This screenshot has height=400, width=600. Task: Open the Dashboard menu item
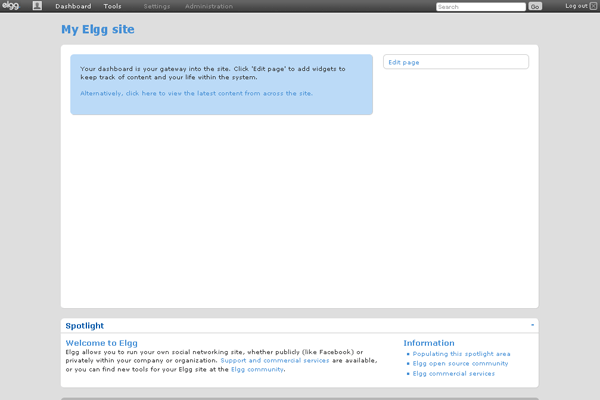[73, 6]
